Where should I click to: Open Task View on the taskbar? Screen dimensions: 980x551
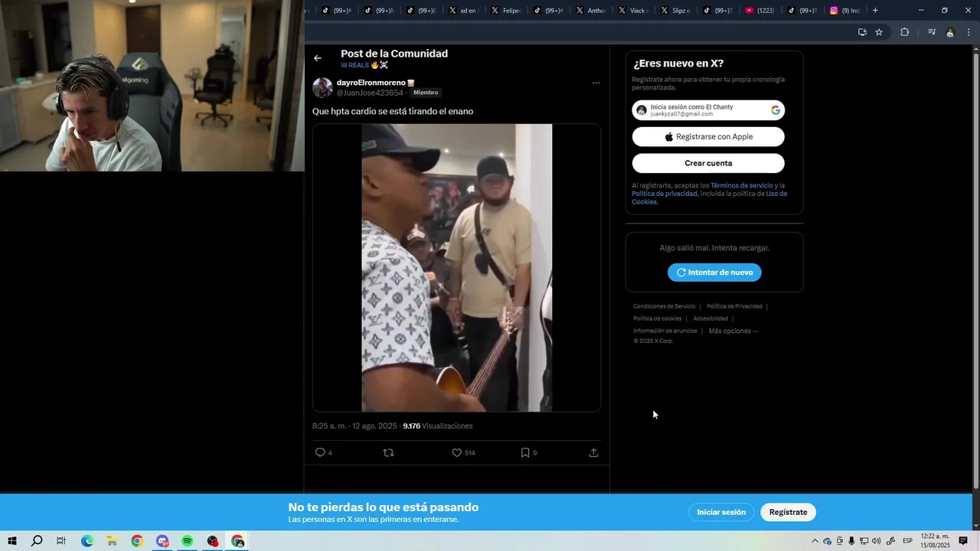click(x=61, y=541)
